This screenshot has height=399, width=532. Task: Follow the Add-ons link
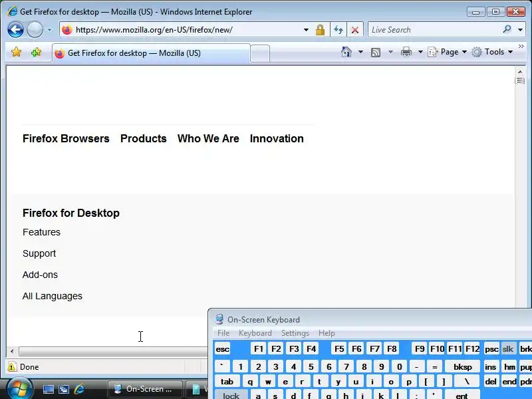click(40, 275)
